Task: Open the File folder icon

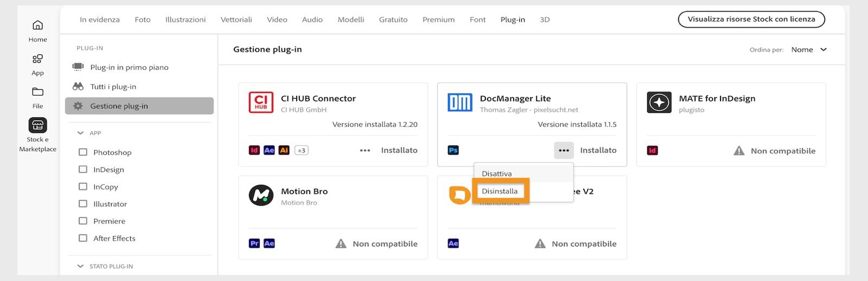Action: [37, 92]
